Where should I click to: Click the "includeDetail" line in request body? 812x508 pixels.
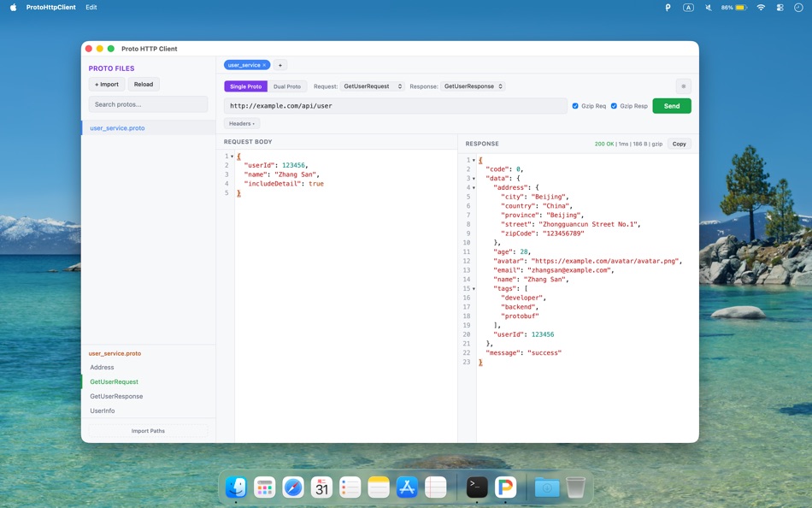pos(284,184)
